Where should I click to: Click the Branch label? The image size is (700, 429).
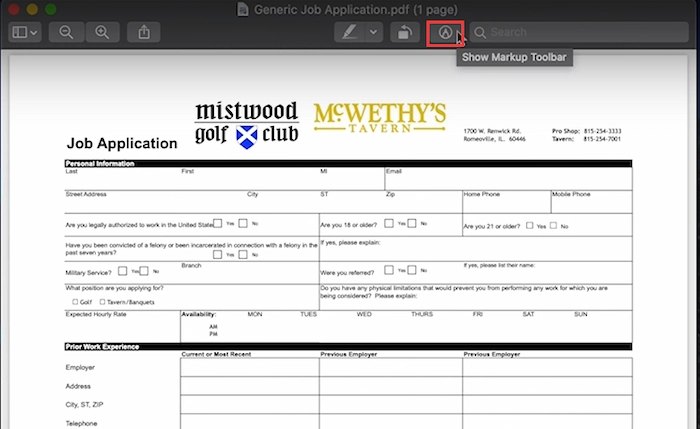pos(191,265)
